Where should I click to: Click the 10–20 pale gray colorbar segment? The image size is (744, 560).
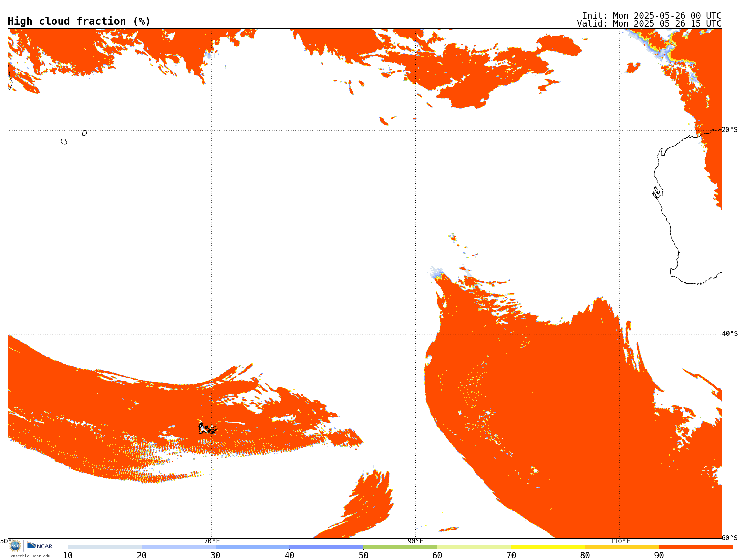click(105, 547)
